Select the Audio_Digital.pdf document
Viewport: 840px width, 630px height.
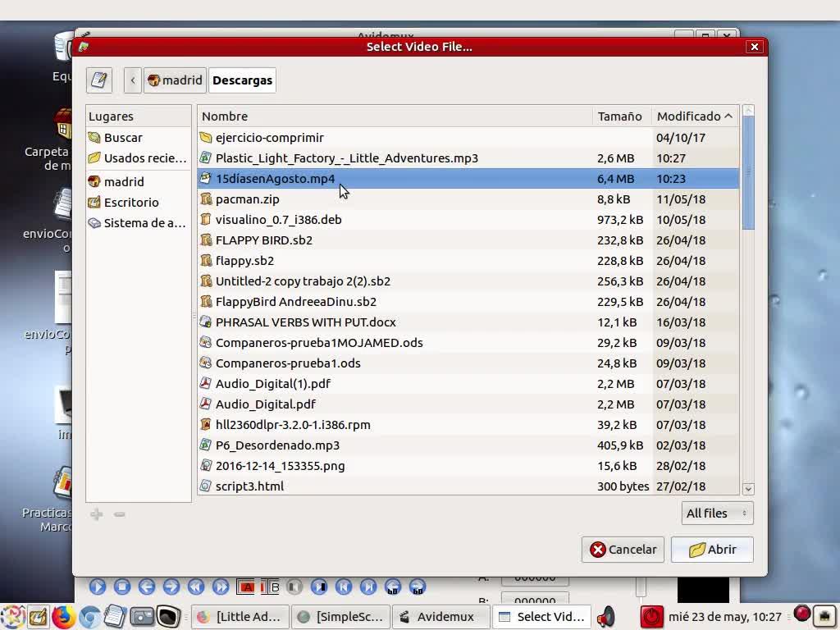pos(265,404)
